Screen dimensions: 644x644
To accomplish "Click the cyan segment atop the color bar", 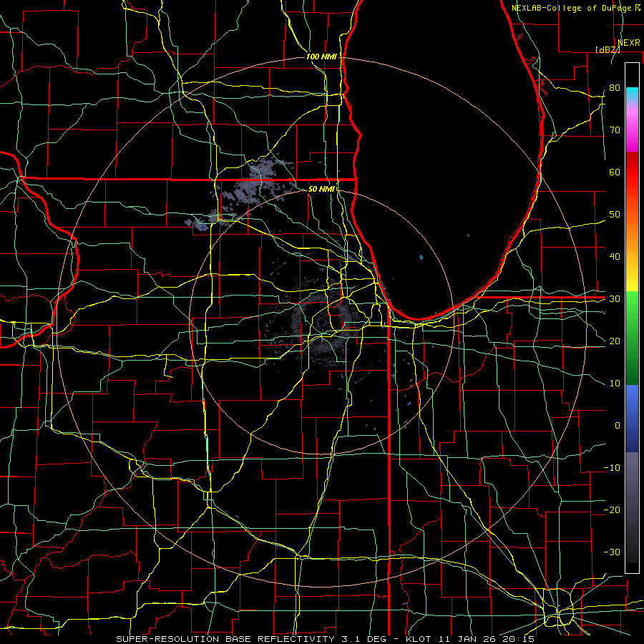I will coord(632,94).
